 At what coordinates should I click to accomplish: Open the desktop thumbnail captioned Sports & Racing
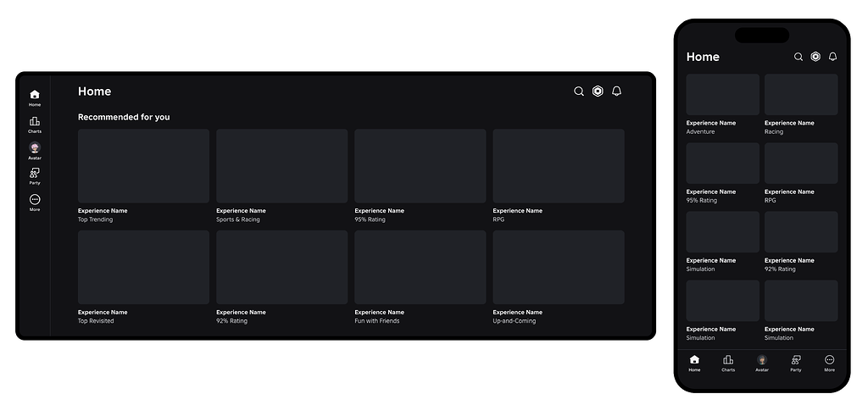281,166
